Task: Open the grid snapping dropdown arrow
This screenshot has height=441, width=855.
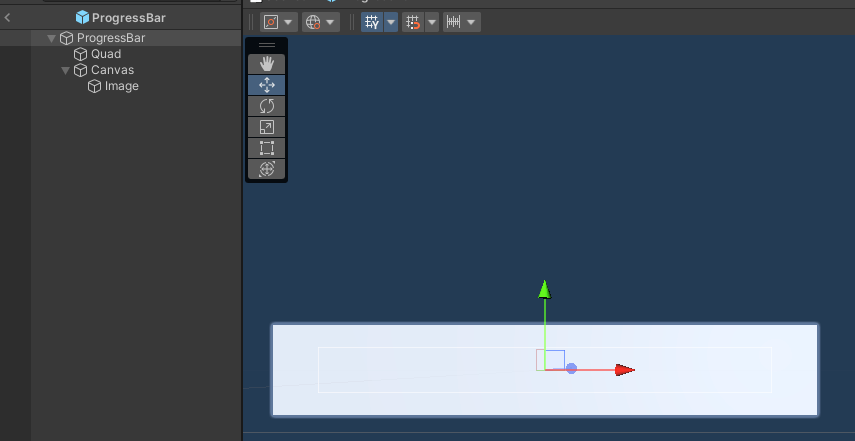Action: point(432,22)
